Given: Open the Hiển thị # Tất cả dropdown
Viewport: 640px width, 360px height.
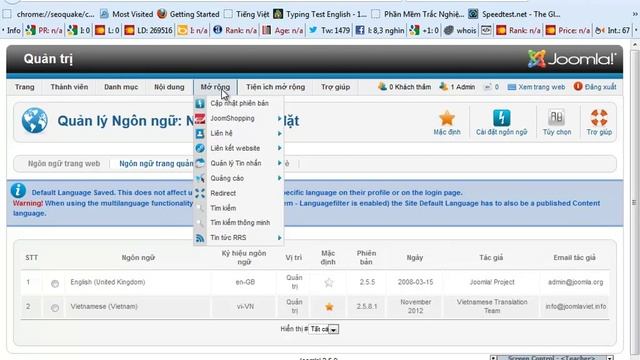Looking at the screenshot, I should (x=323, y=329).
